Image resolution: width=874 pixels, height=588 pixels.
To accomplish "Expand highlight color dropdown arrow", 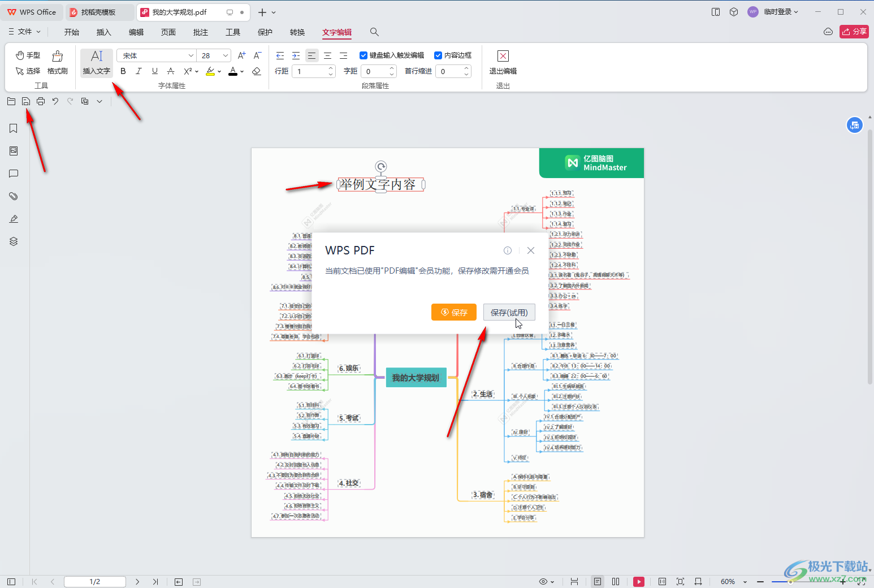I will pos(219,72).
